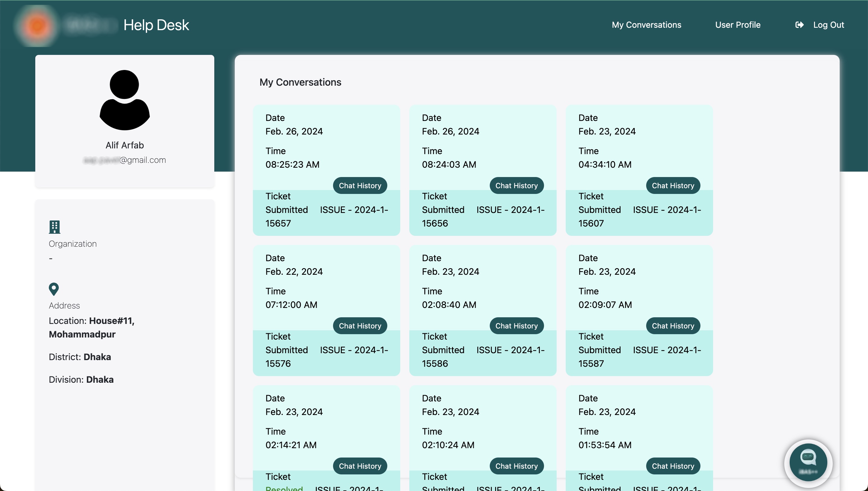Click the user avatar silhouette

click(x=125, y=100)
